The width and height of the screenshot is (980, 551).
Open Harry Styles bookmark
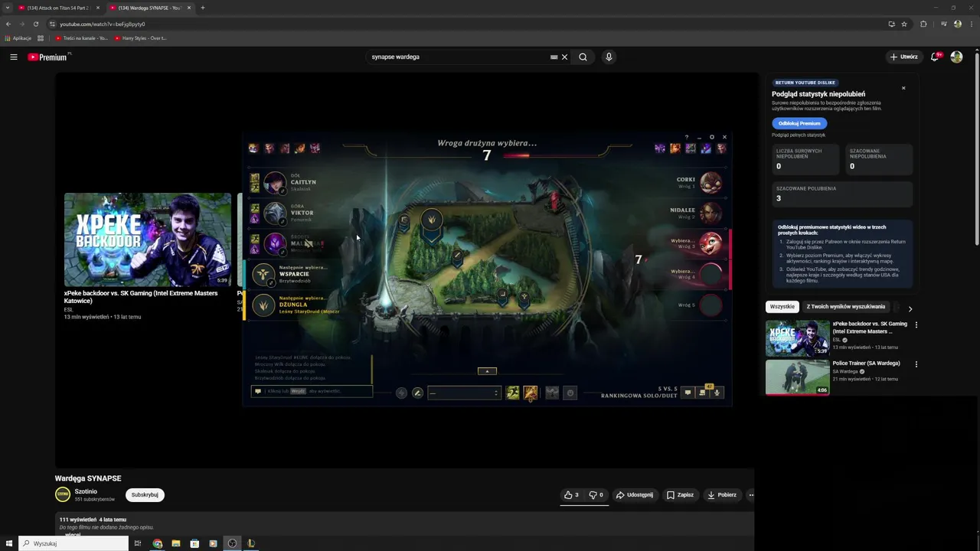click(x=141, y=37)
